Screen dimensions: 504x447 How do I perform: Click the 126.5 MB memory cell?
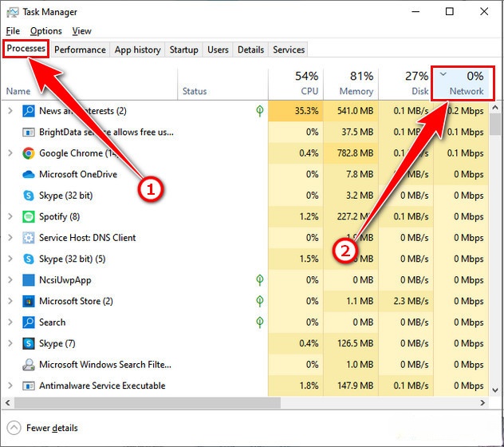point(351,343)
